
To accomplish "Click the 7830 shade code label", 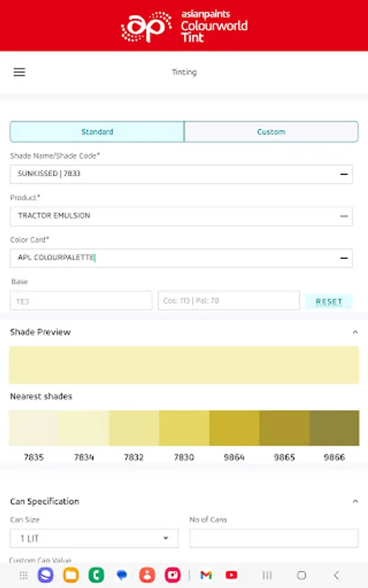I will (184, 457).
